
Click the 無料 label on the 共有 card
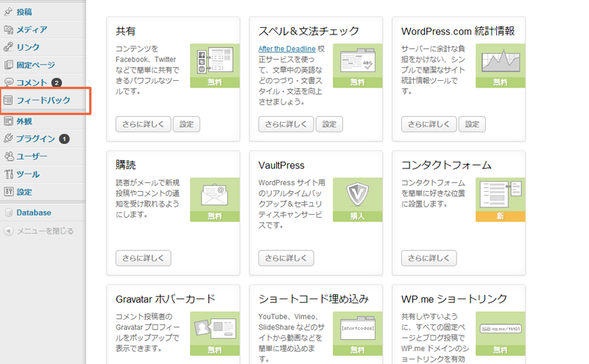[215, 82]
